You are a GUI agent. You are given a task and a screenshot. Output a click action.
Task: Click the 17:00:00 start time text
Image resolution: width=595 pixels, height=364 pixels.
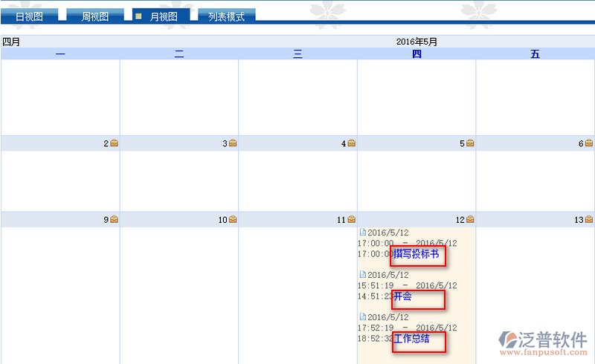[376, 243]
